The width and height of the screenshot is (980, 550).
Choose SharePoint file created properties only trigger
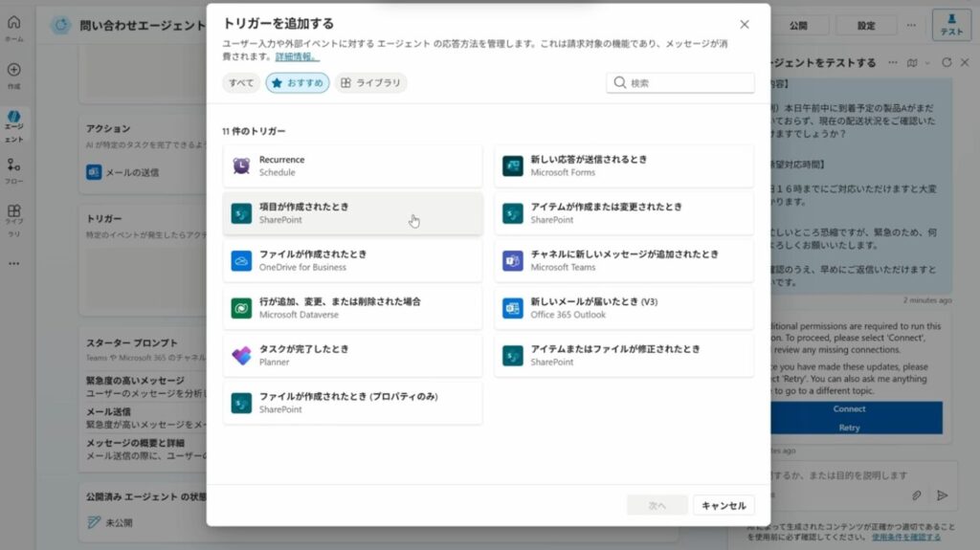(352, 403)
